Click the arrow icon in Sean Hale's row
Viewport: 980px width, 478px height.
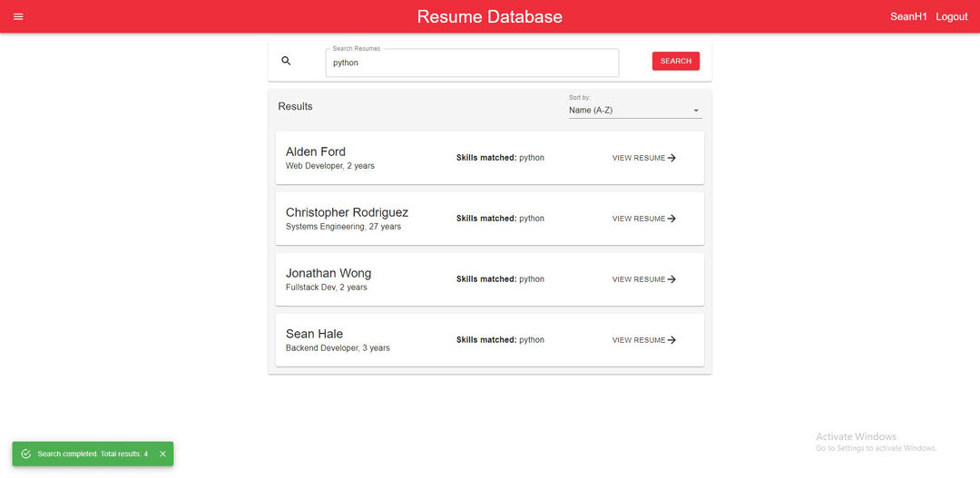tap(671, 340)
